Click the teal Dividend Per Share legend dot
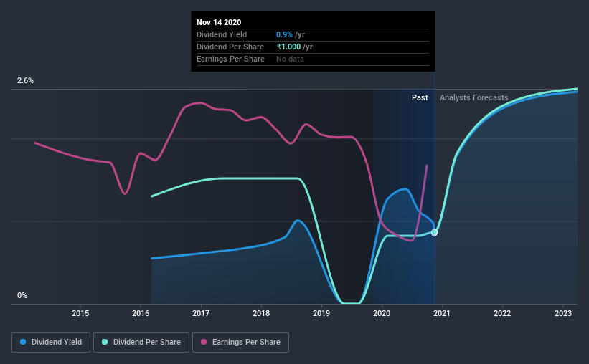The width and height of the screenshot is (589, 364). pyautogui.click(x=105, y=342)
